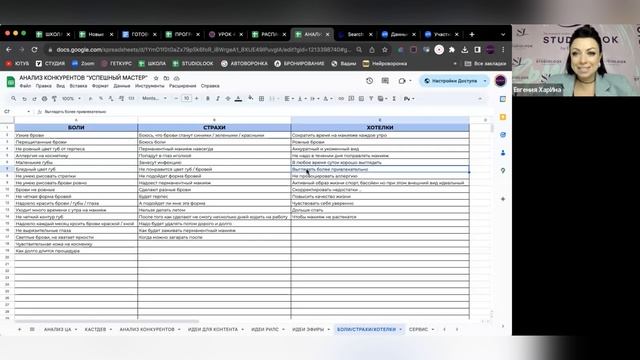
Task: Switch to ИДЕИ ДЛЯ КОНТЕНТА sheet tab
Action: (x=213, y=329)
